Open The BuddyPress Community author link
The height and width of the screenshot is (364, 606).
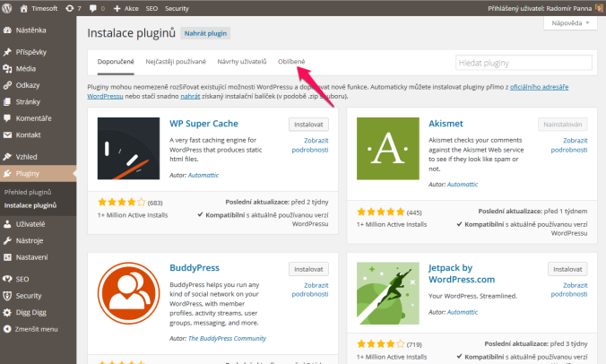pyautogui.click(x=228, y=339)
